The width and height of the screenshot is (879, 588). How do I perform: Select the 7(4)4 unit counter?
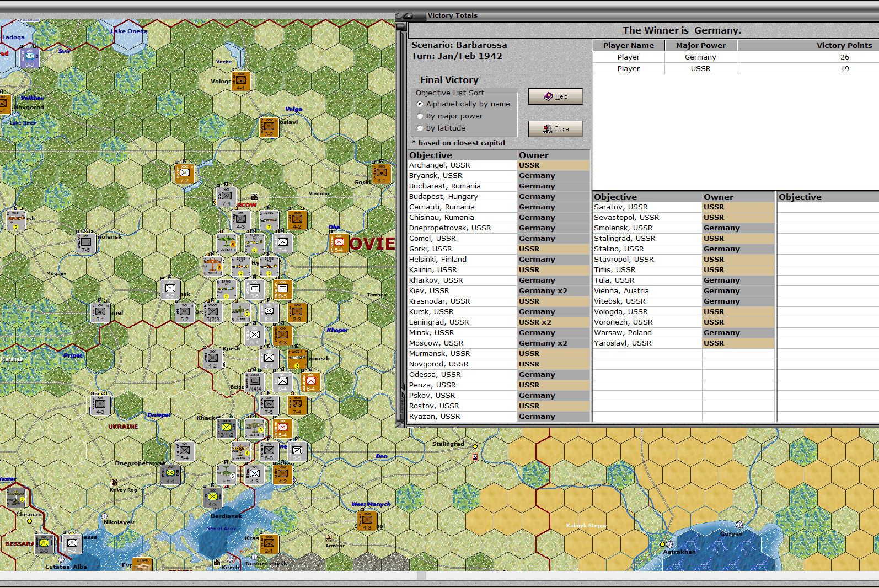tap(255, 382)
